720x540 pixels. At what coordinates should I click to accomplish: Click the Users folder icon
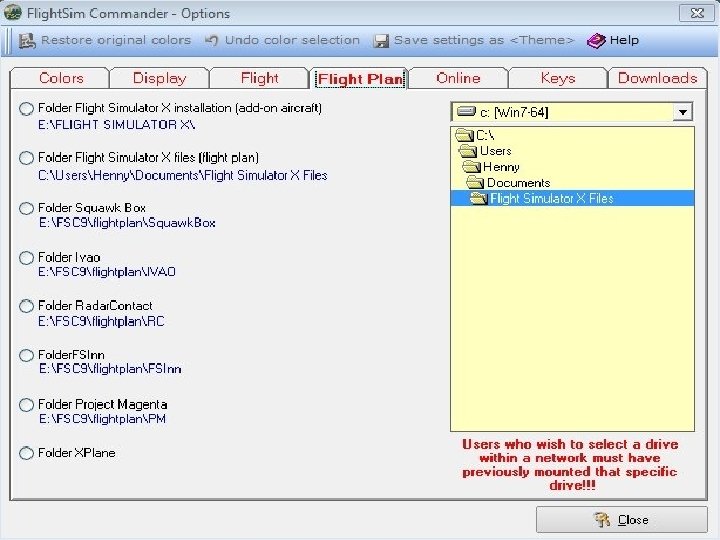[468, 151]
